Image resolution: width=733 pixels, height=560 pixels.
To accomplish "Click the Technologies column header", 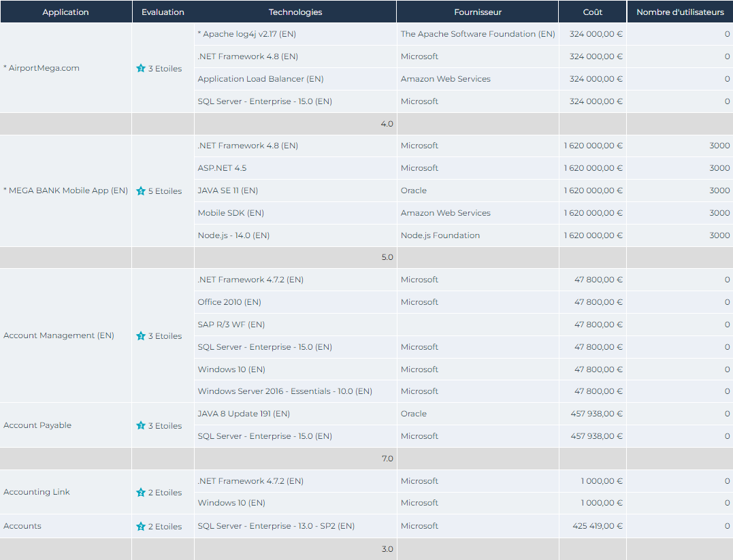I will click(295, 12).
